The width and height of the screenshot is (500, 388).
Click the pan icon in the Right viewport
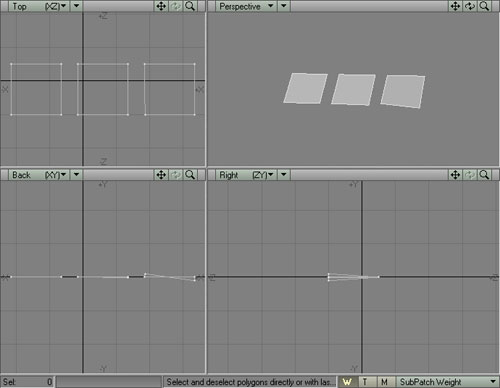tap(455, 175)
